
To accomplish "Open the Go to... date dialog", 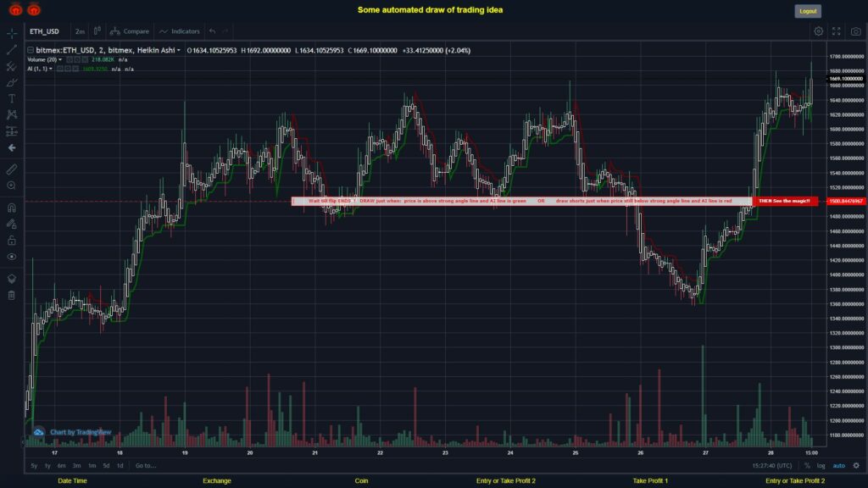I will point(146,466).
